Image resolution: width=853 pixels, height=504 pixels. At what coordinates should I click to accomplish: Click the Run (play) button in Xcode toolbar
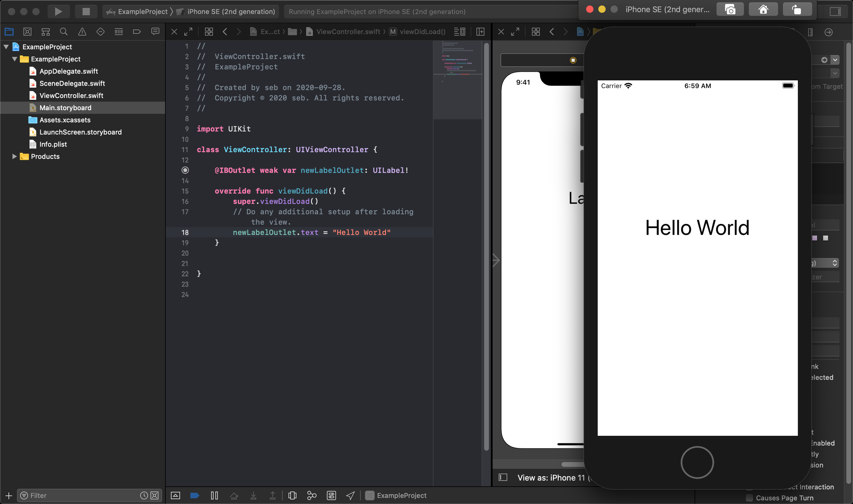click(58, 12)
